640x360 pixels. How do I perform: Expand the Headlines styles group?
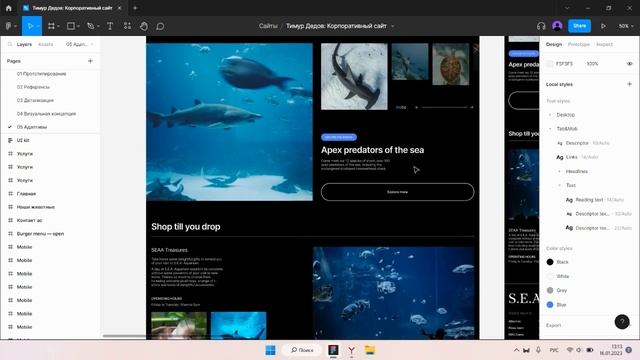(559, 171)
